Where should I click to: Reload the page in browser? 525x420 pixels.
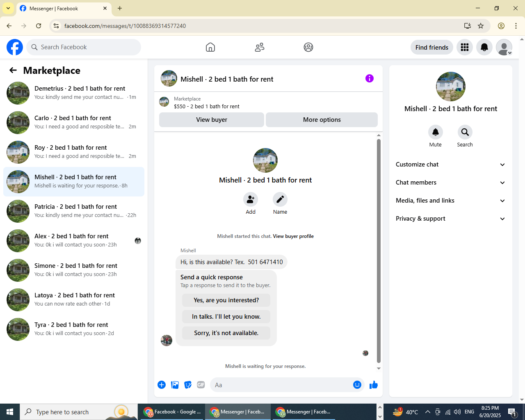click(x=39, y=26)
